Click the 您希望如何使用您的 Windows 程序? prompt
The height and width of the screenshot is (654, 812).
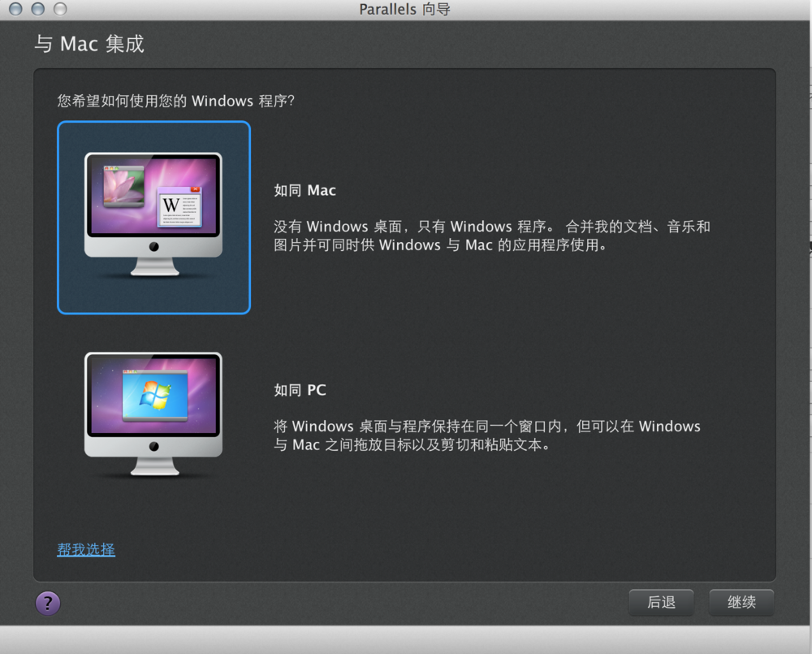pyautogui.click(x=175, y=101)
